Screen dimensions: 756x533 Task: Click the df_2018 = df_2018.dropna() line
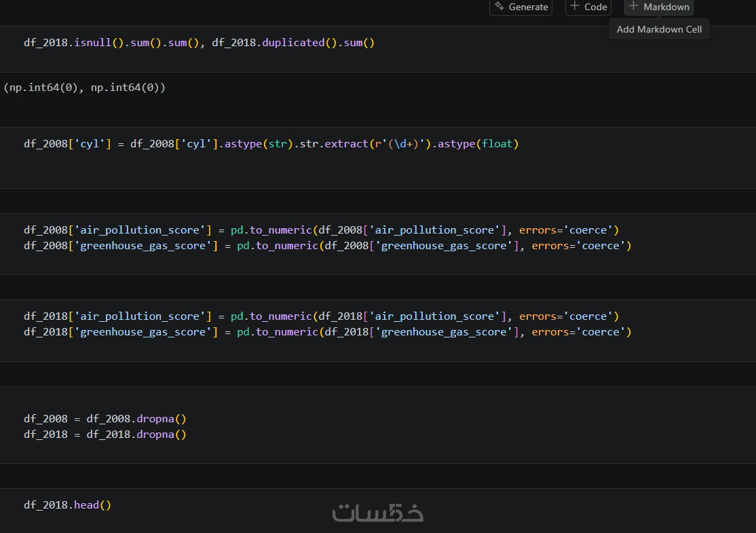[105, 435]
